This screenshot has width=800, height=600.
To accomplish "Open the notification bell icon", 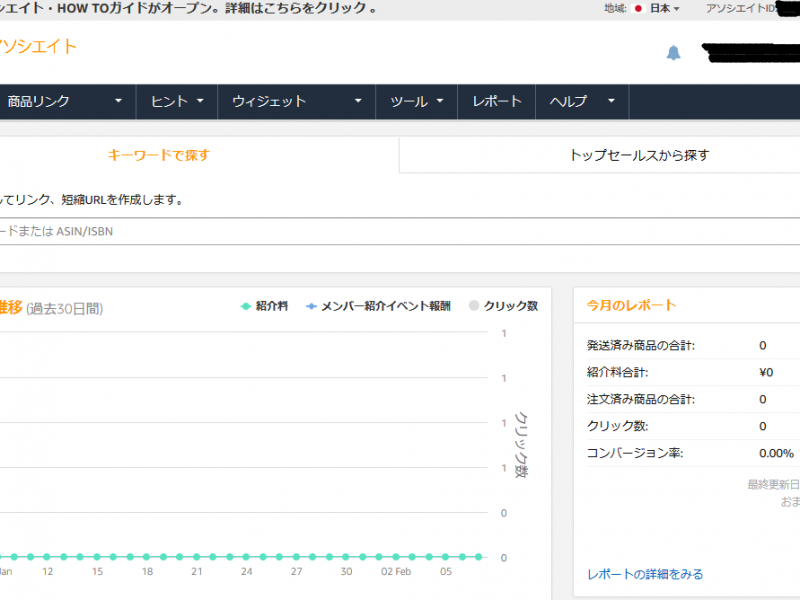I will point(673,53).
